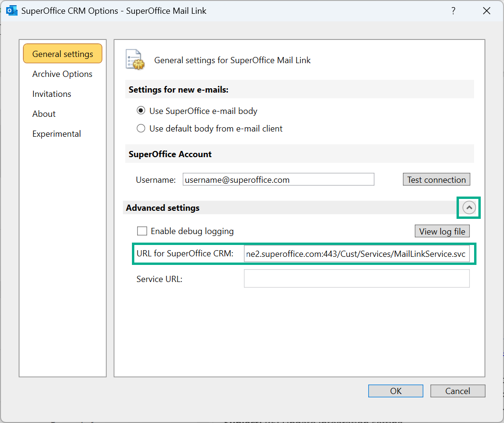Open the View log file button
Screen dimensions: 504x423
click(x=442, y=231)
